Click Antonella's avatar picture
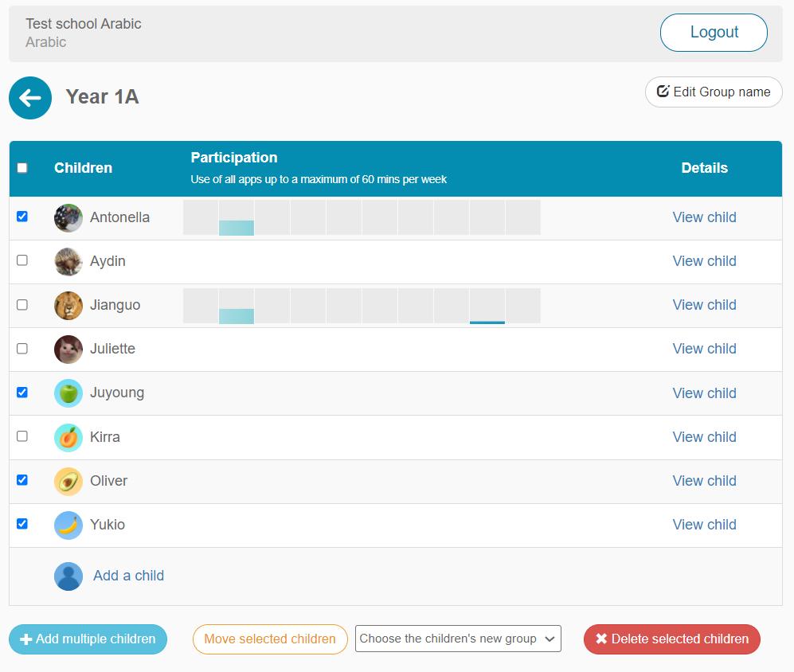The width and height of the screenshot is (794, 672). tap(68, 218)
